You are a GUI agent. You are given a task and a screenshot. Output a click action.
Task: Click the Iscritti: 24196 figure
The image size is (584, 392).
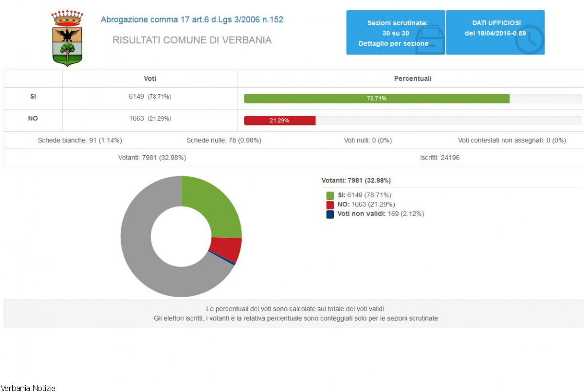click(x=439, y=158)
